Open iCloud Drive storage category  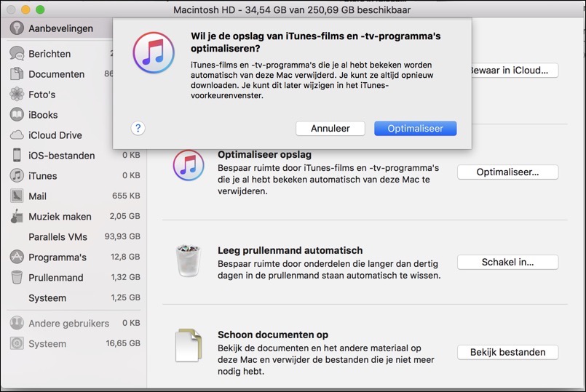click(55, 135)
